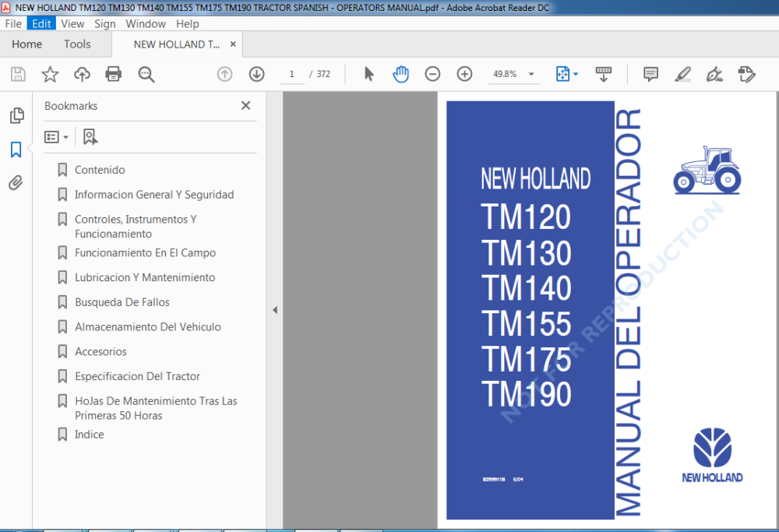Zoom out with the minus button

(432, 74)
